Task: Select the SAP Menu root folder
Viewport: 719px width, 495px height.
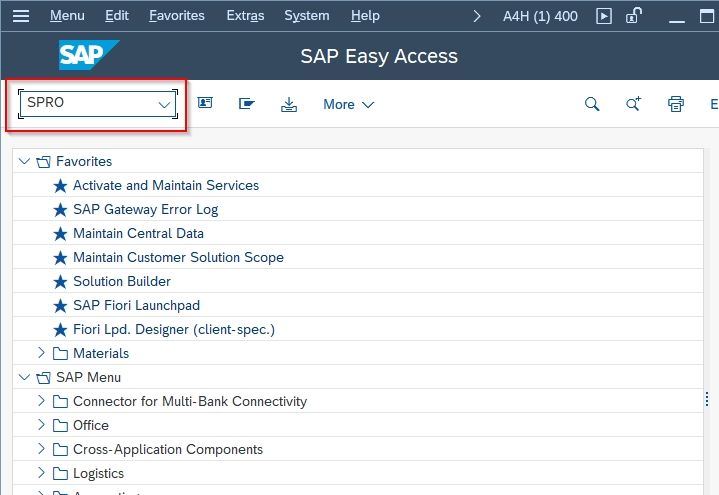Action: click(88, 377)
